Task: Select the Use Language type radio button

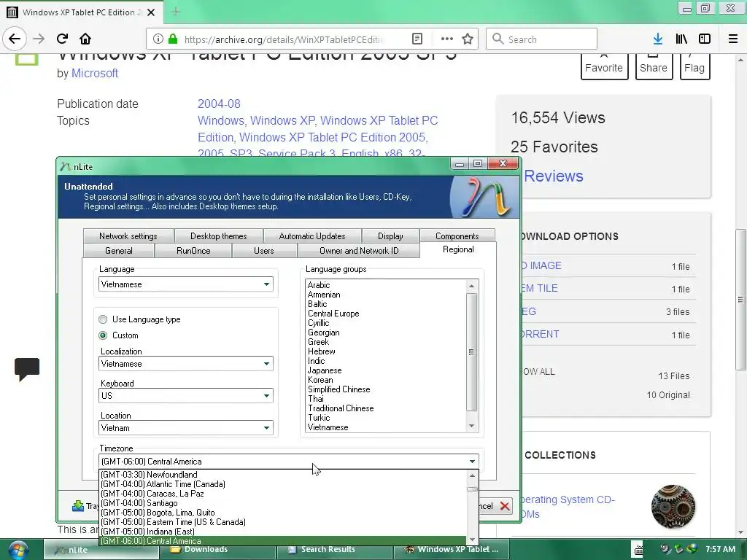Action: pos(103,319)
